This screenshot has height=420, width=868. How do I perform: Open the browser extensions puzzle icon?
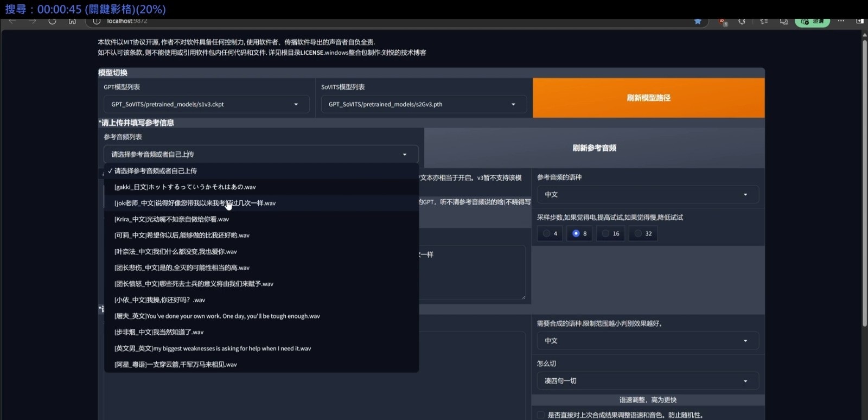click(742, 21)
